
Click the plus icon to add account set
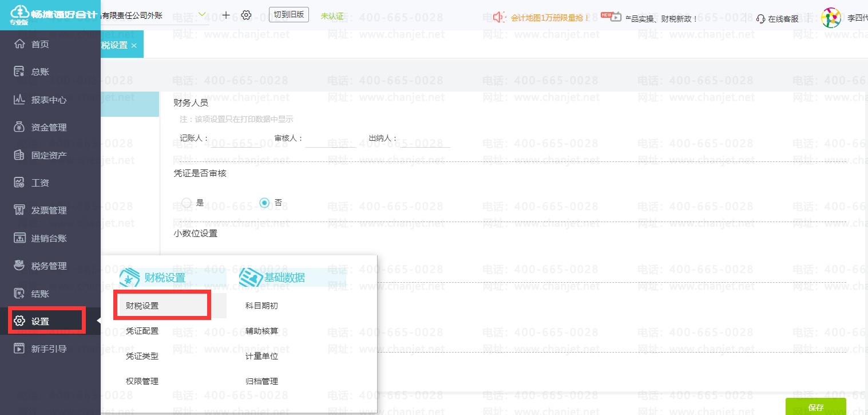(226, 15)
